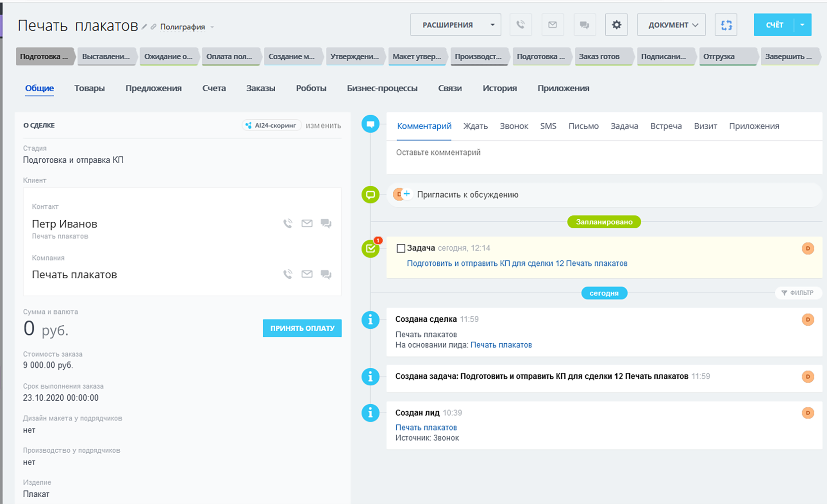Check the Задача completion checkbox
827x504 pixels.
pyautogui.click(x=401, y=249)
